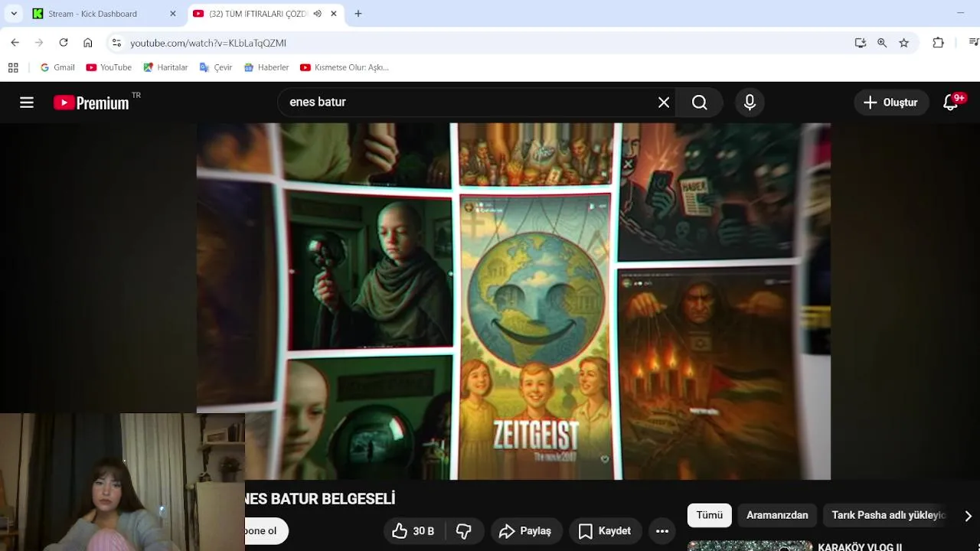The height and width of the screenshot is (551, 980).
Task: Open the YouTube bookmark
Action: (109, 67)
